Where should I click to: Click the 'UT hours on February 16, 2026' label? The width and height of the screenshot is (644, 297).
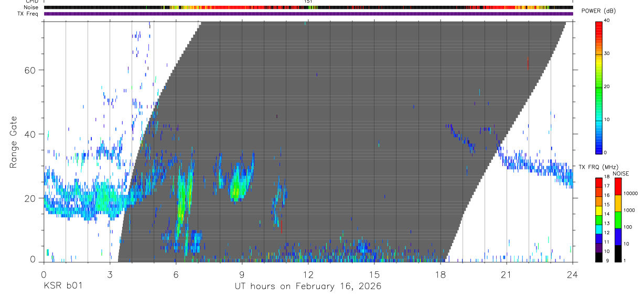[x=307, y=286]
